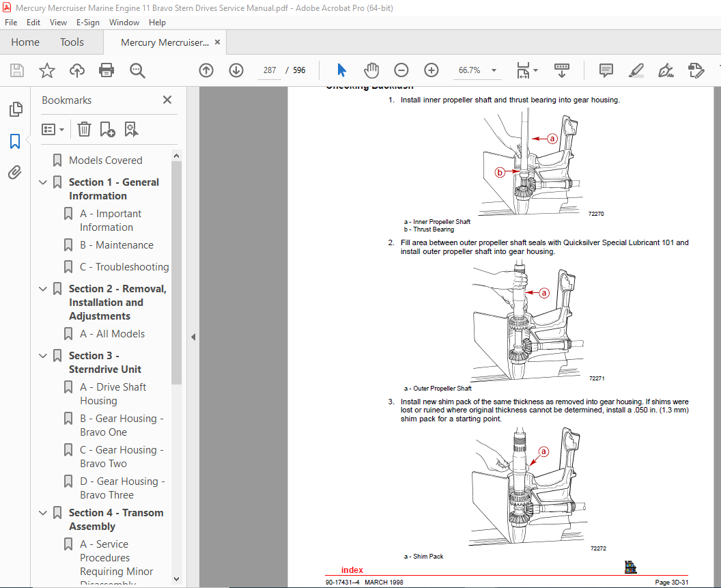Open bookmark options dropdown menu
The width and height of the screenshot is (721, 588).
pos(53,129)
